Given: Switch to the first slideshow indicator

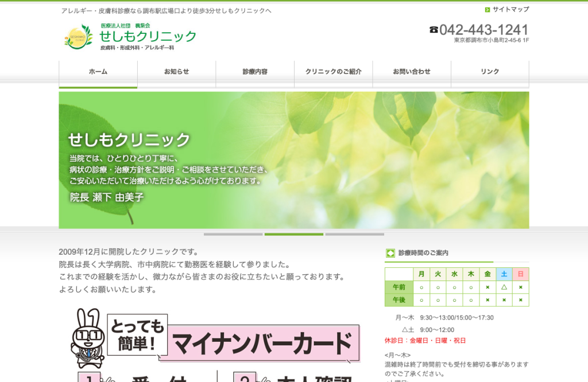Looking at the screenshot, I should point(233,235).
